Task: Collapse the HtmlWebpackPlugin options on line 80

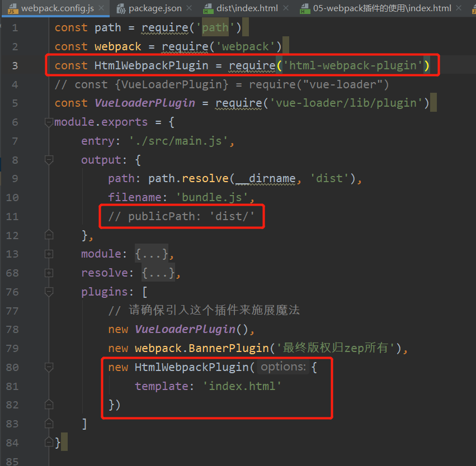Action: pyautogui.click(x=49, y=367)
